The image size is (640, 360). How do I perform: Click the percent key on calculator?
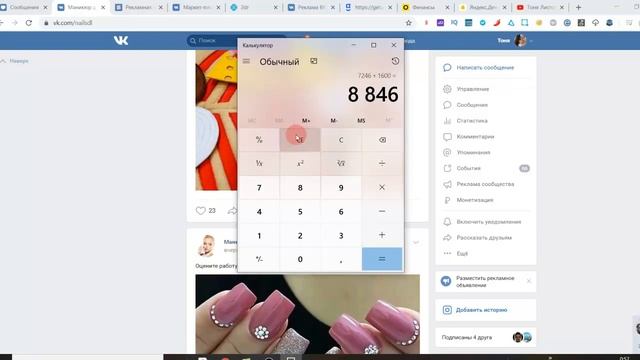click(259, 140)
